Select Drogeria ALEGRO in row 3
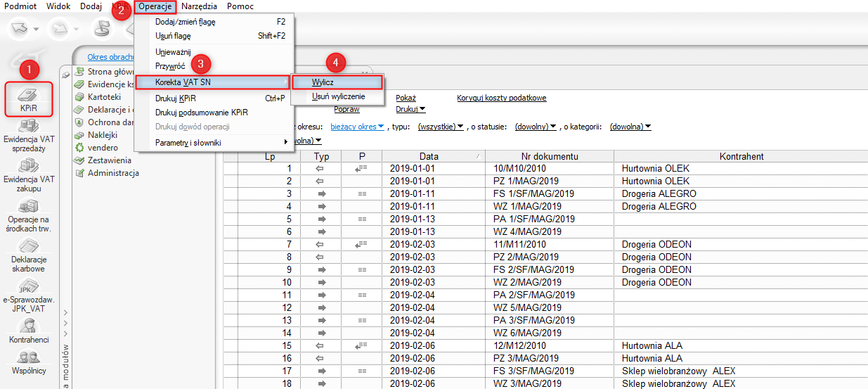Viewport: 868px width, 389px height. pos(743,194)
